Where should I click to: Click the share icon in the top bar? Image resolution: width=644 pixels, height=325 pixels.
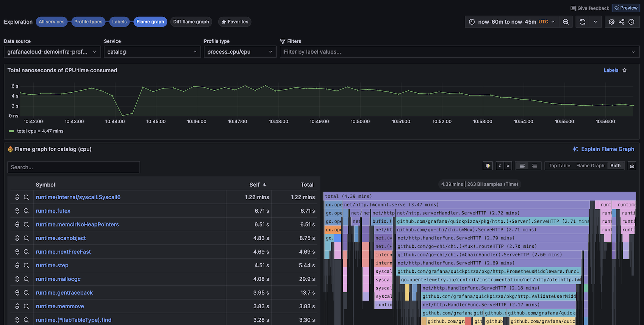pos(621,22)
